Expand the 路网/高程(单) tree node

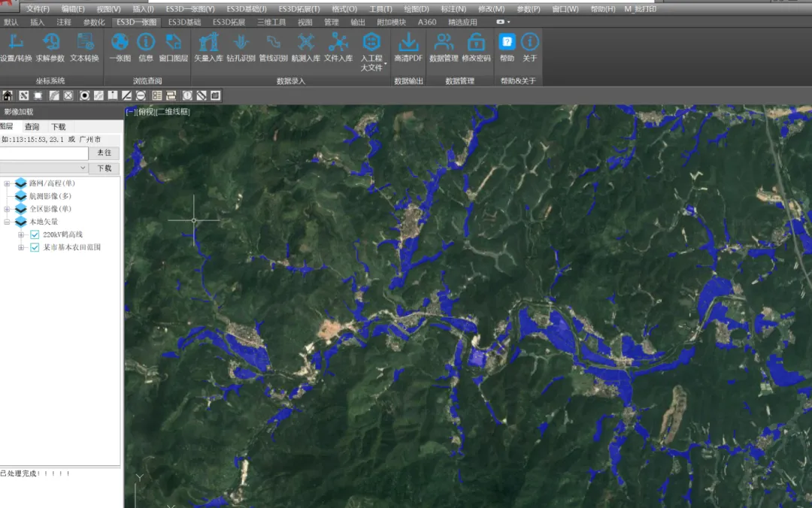[x=7, y=183]
